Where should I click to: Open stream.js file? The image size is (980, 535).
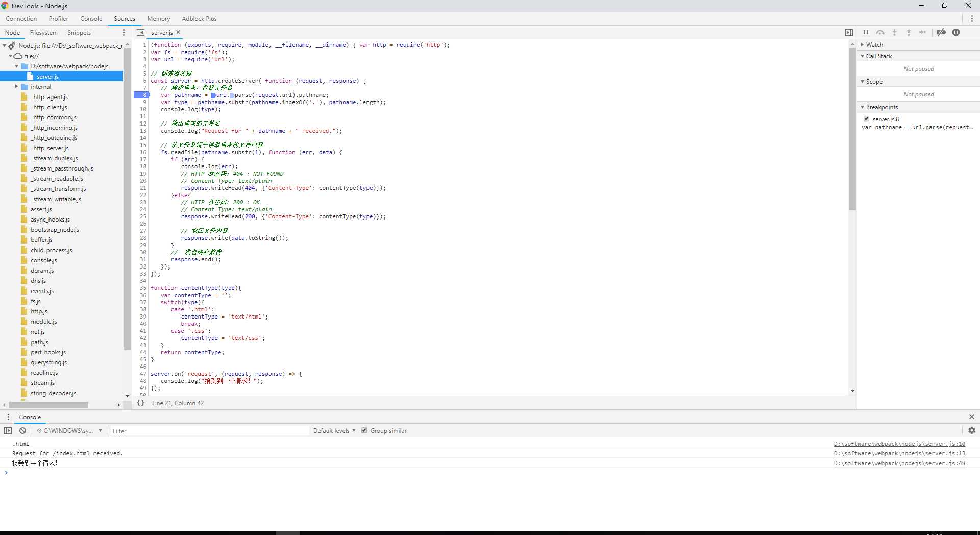click(42, 383)
